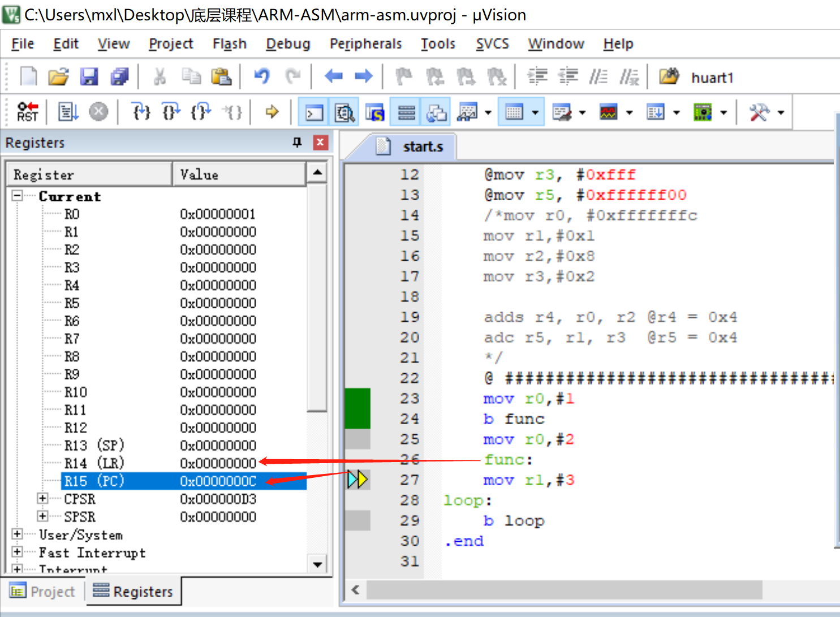
Task: Open Memory windows dropdown arrow
Action: point(535,113)
